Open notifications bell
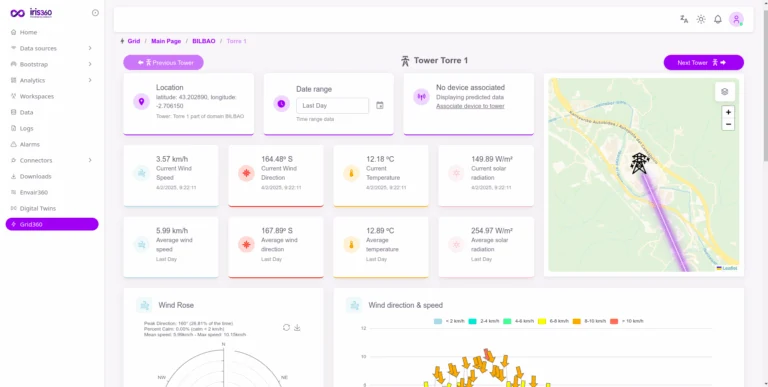This screenshot has height=387, width=768. tap(718, 20)
